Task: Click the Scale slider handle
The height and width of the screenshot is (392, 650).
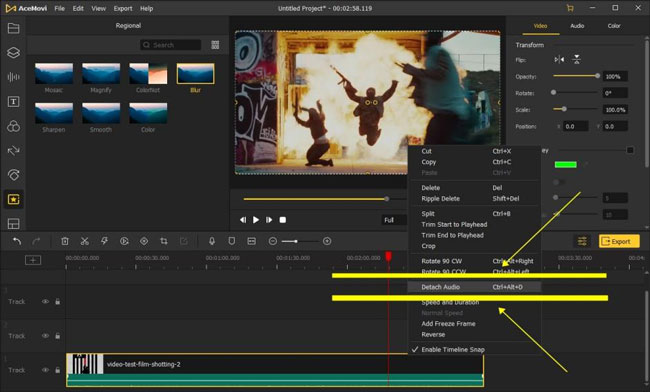Action: [x=564, y=109]
